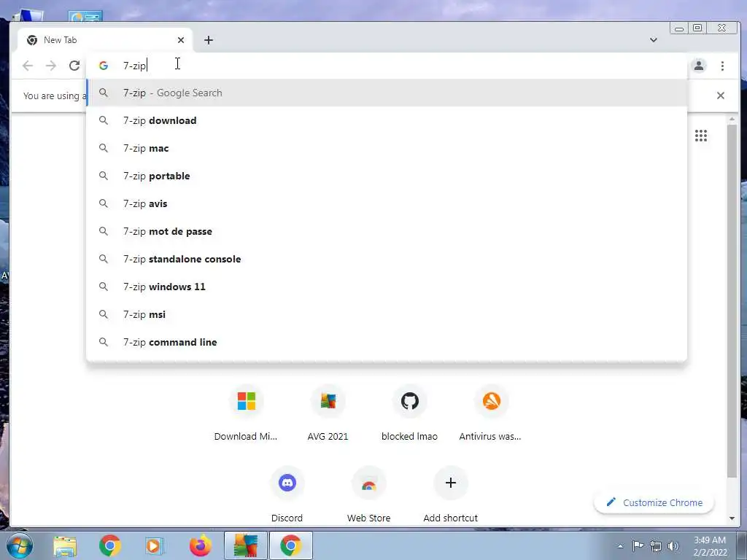Pick '7-zip standalone console' suggestion
The width and height of the screenshot is (747, 560).
click(387, 259)
